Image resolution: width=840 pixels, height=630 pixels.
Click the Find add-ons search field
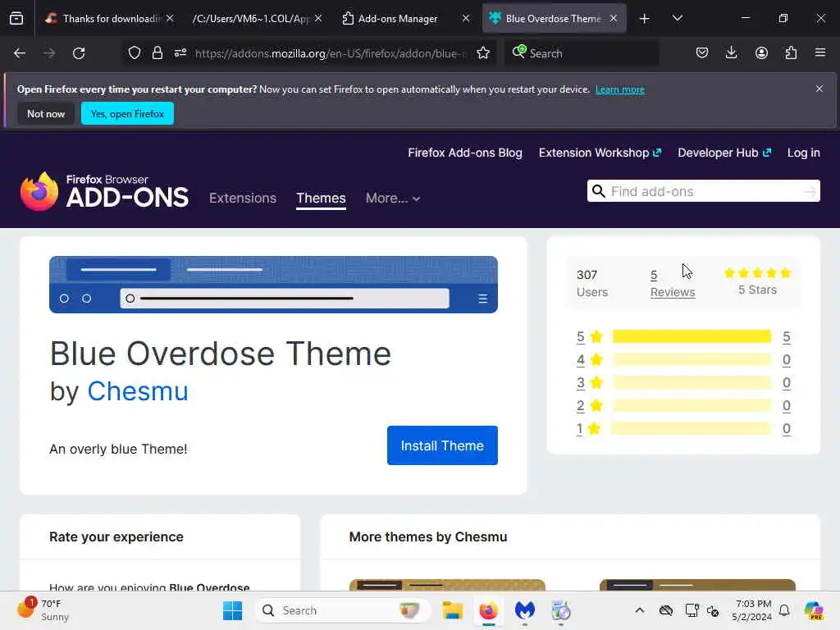pyautogui.click(x=703, y=191)
